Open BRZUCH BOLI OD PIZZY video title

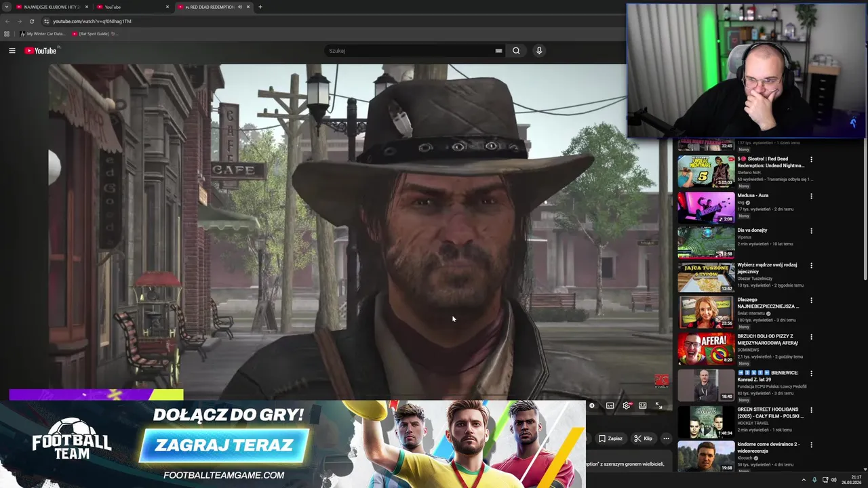pos(769,340)
